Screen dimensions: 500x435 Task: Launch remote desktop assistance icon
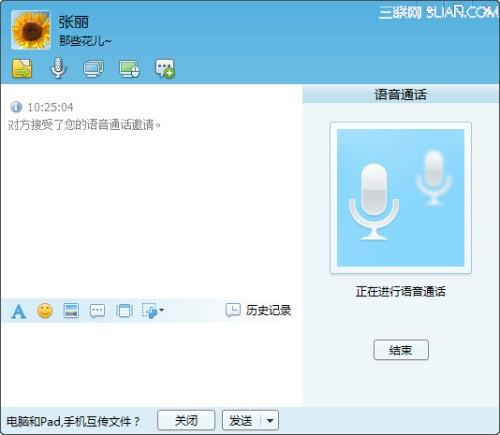129,69
